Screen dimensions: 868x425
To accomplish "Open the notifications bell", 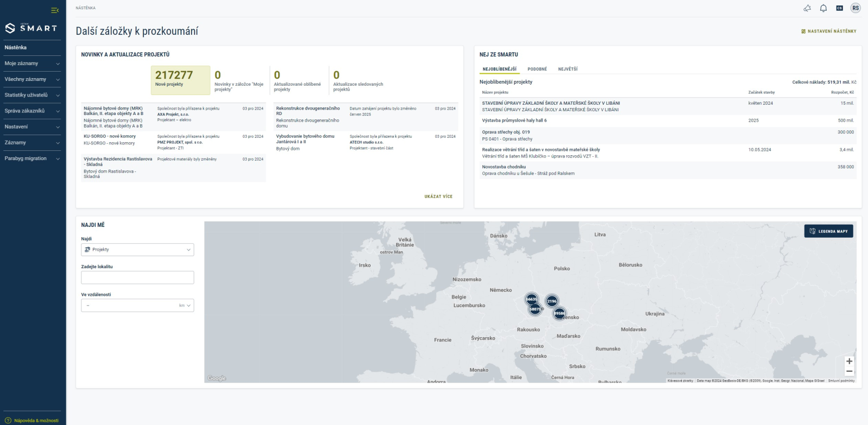I will click(823, 8).
